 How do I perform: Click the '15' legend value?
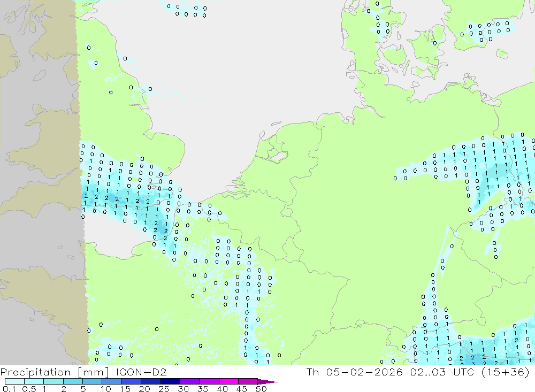[125, 389]
